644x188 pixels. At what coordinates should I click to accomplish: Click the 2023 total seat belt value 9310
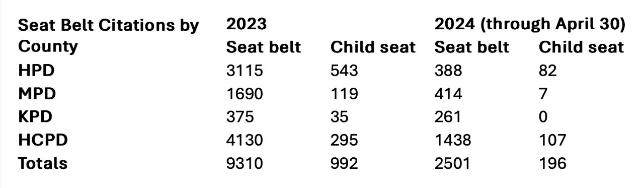click(x=244, y=163)
